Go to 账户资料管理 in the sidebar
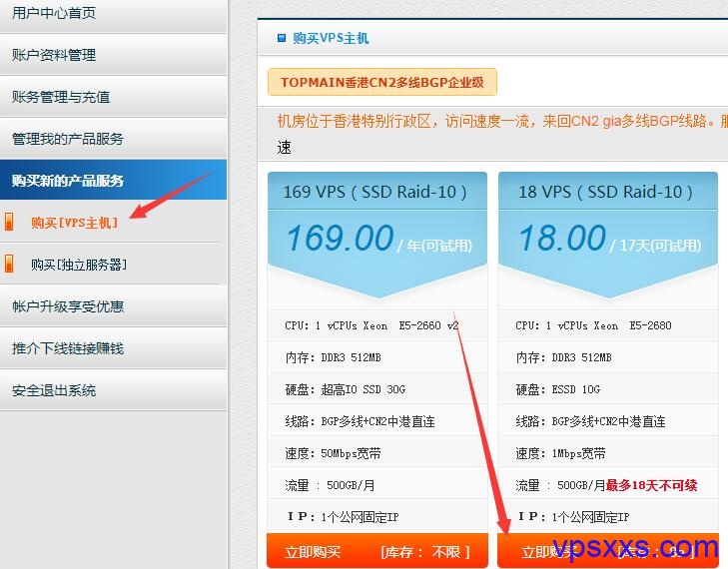 [x=54, y=55]
